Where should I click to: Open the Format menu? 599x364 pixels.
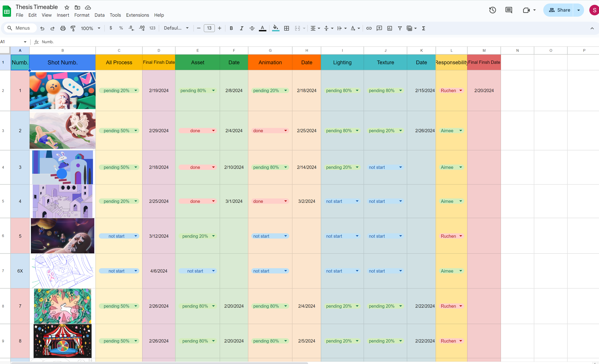(82, 15)
